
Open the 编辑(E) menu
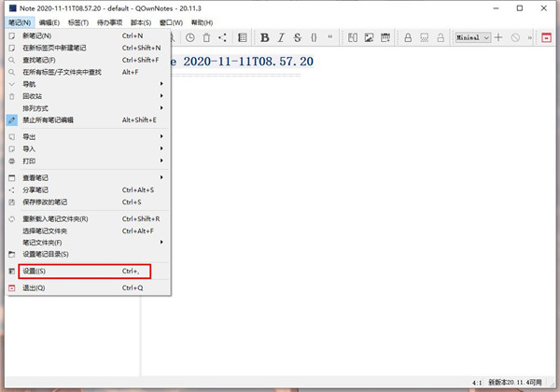tap(49, 21)
